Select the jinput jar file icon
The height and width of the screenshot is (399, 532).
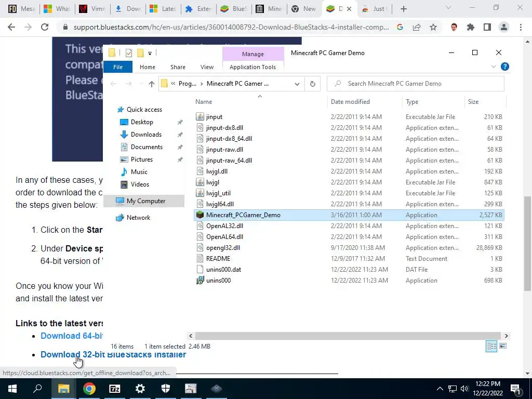pyautogui.click(x=200, y=117)
